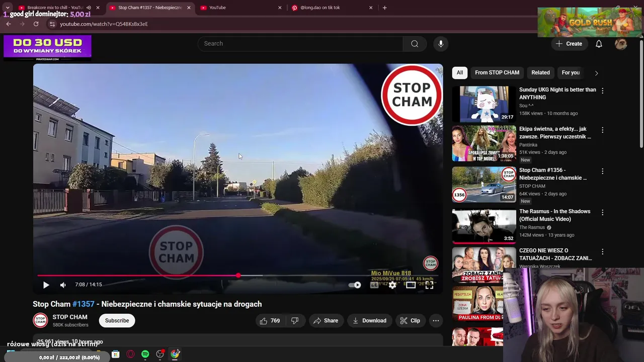Like the video with thumbs up

point(269,321)
